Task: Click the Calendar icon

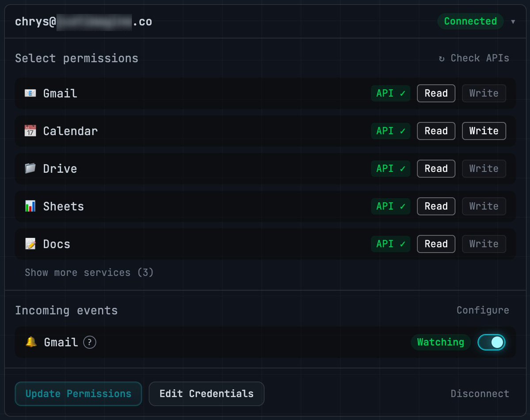Action: [x=30, y=131]
